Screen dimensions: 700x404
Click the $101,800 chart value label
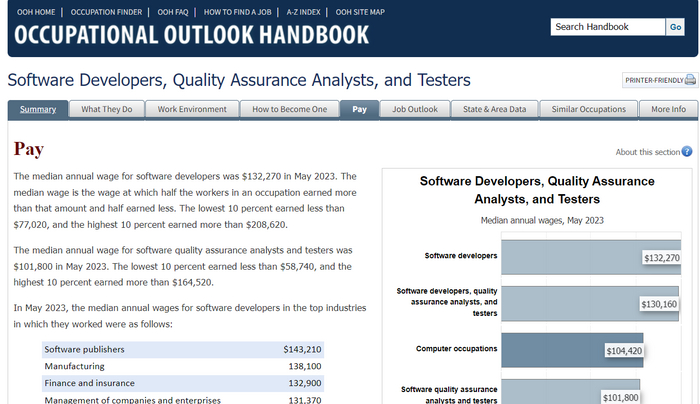621,397
